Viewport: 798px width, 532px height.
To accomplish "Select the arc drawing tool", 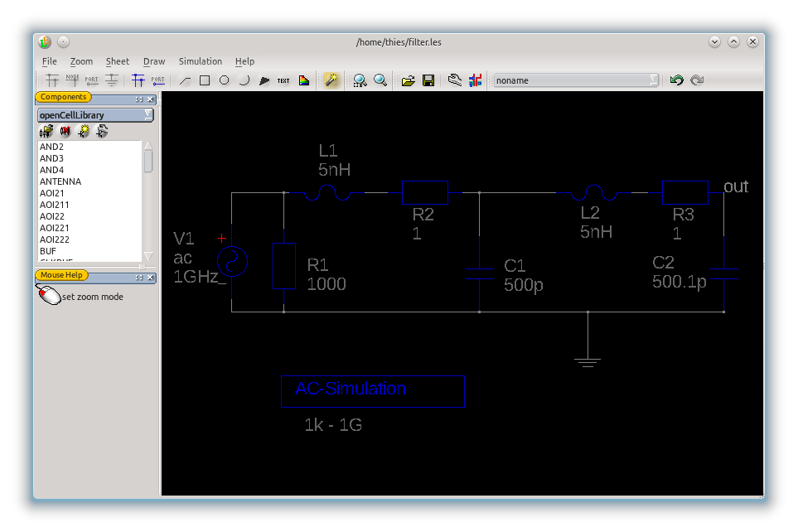I will pyautogui.click(x=244, y=80).
